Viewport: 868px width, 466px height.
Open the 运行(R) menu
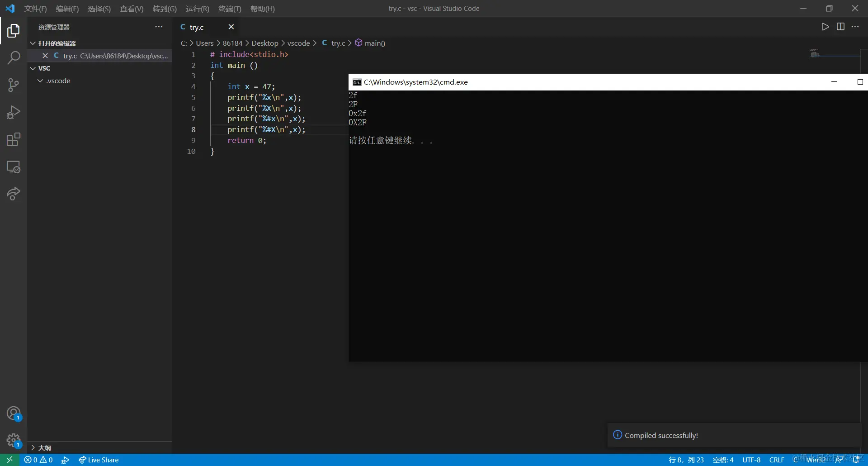(x=198, y=9)
